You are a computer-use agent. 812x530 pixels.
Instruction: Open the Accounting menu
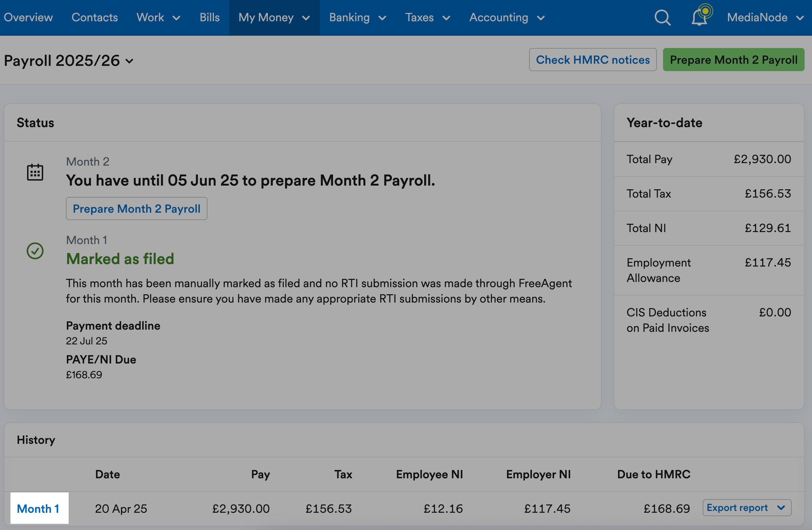point(507,18)
